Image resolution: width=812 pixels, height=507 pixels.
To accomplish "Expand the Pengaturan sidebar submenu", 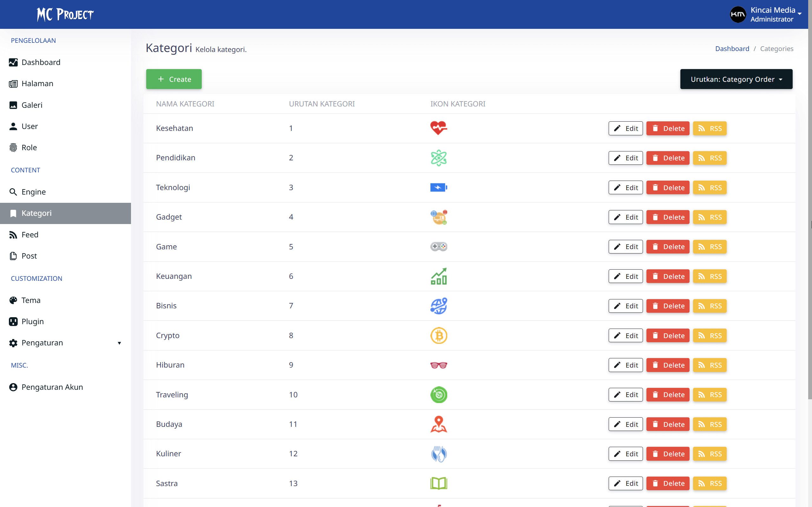I will click(x=120, y=343).
